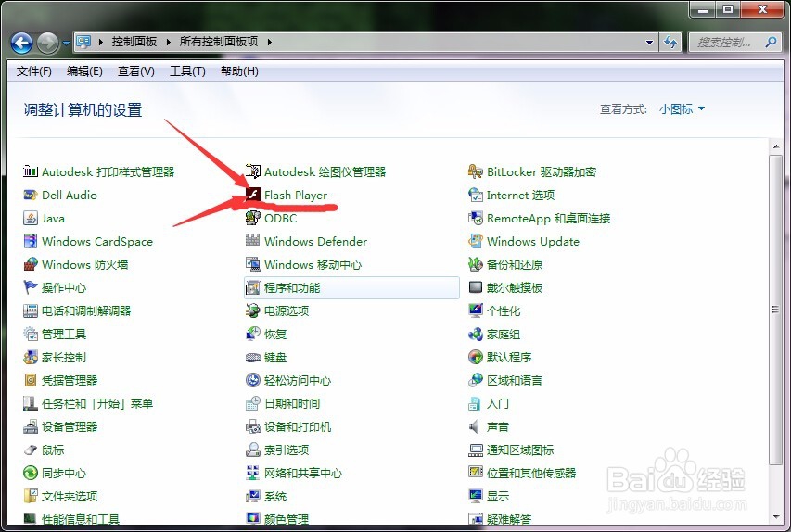Open the Windows 移动中心 link
791x532 pixels.
[x=313, y=264]
